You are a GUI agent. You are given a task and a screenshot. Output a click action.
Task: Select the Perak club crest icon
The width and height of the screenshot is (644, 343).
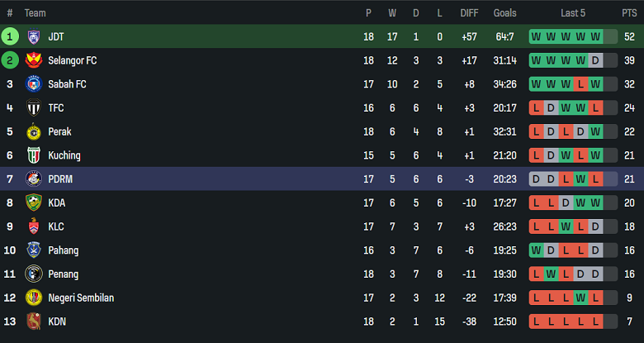pyautogui.click(x=34, y=131)
